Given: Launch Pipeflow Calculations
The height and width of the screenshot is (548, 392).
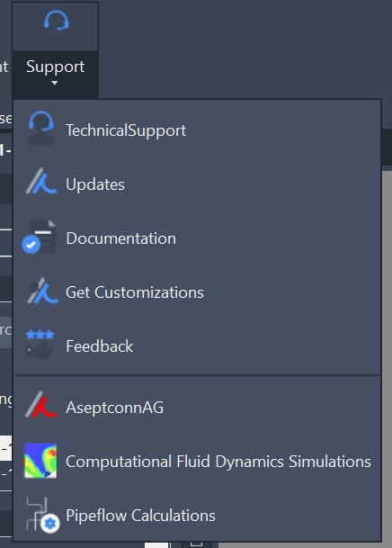Looking at the screenshot, I should [x=197, y=515].
